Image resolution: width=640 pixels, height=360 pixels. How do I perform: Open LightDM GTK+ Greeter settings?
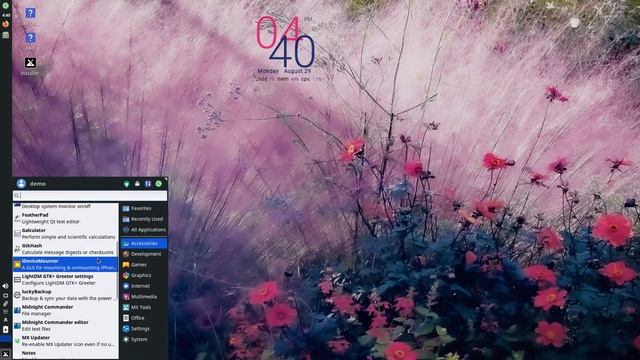65,280
